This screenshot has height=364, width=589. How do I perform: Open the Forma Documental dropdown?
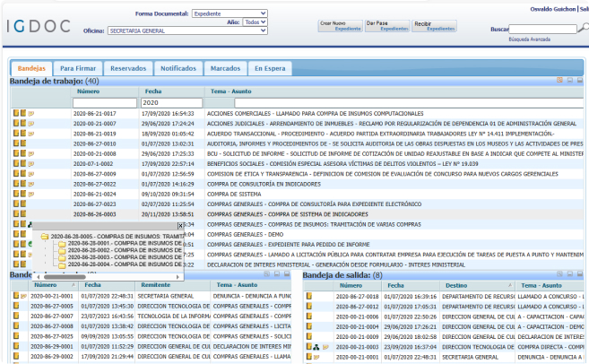[230, 13]
